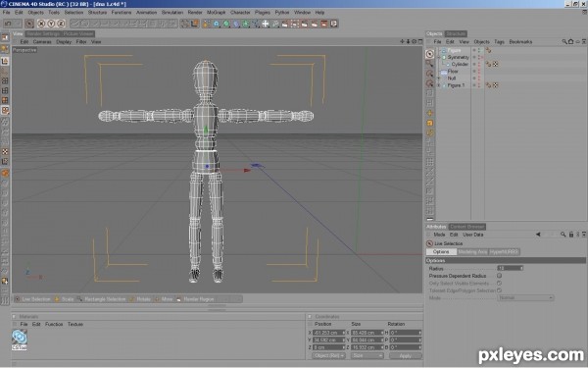The width and height of the screenshot is (588, 368).
Task: Select the Live Selection arrow tool in top toolbar
Action: 29,24
